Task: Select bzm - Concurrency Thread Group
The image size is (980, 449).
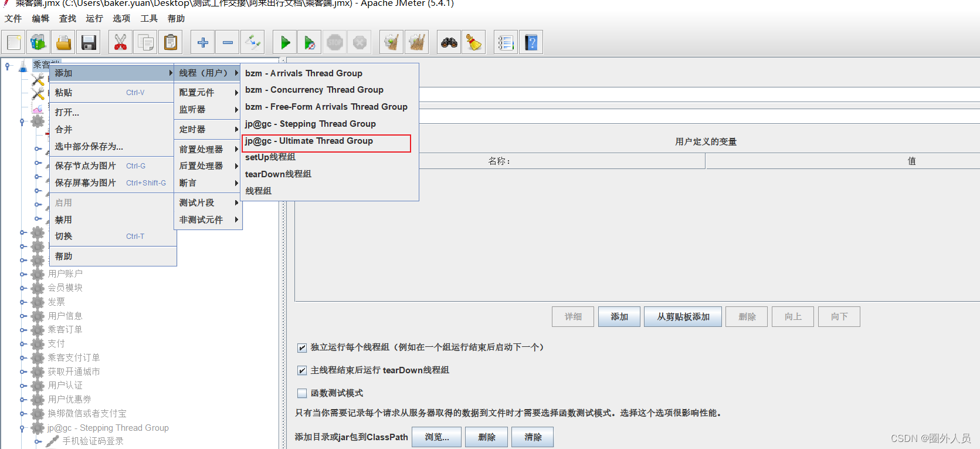Action: click(x=330, y=90)
